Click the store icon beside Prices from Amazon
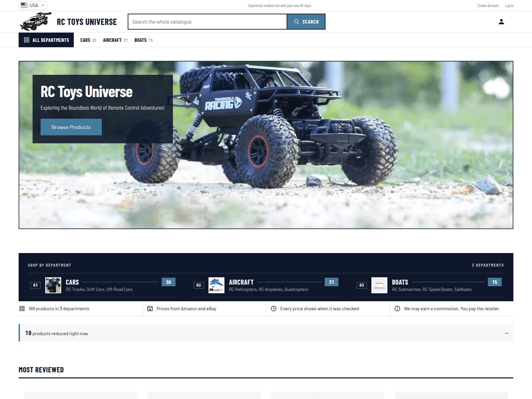 tap(150, 309)
